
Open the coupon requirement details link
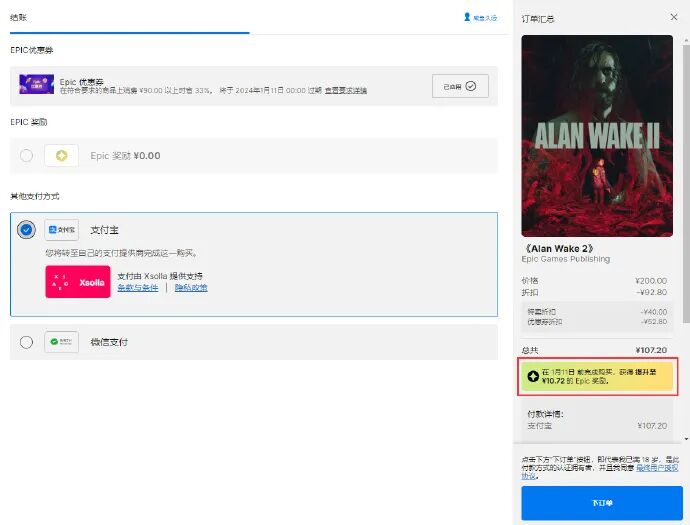coord(346,90)
